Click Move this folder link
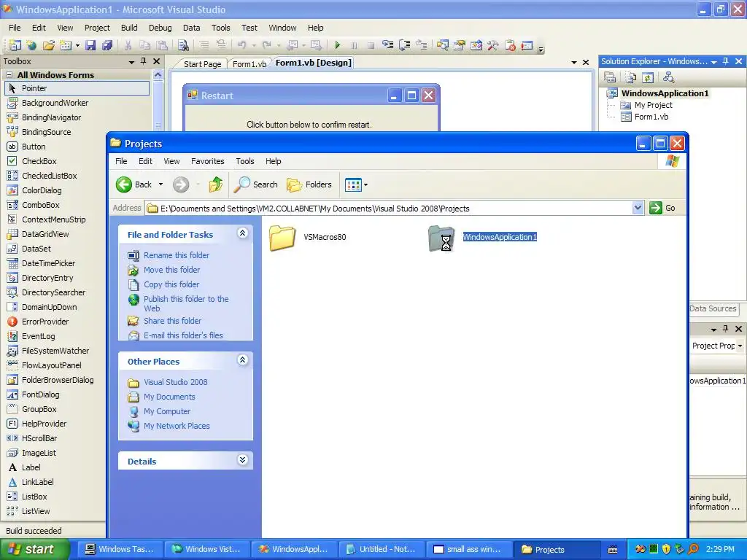Image resolution: width=747 pixels, height=560 pixels. click(x=171, y=270)
